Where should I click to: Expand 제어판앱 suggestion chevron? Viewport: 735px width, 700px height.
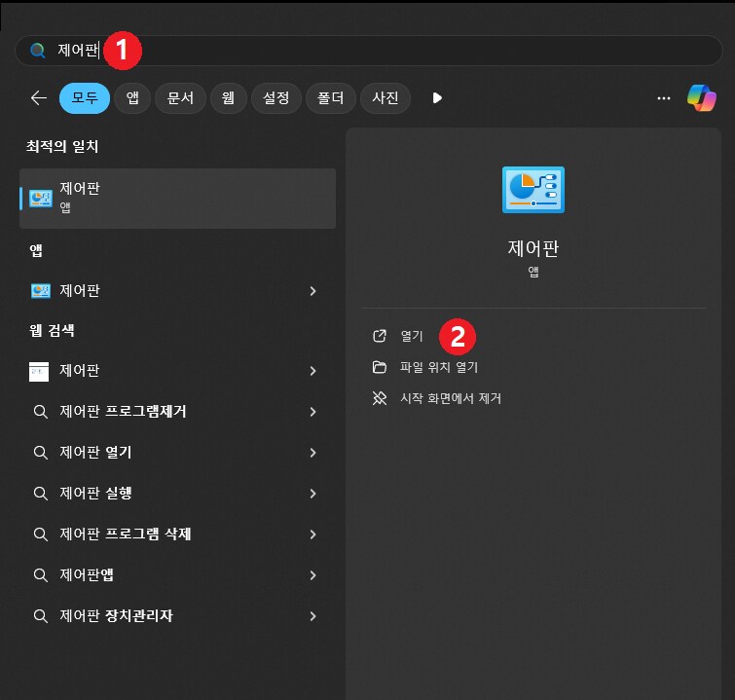pyautogui.click(x=313, y=575)
